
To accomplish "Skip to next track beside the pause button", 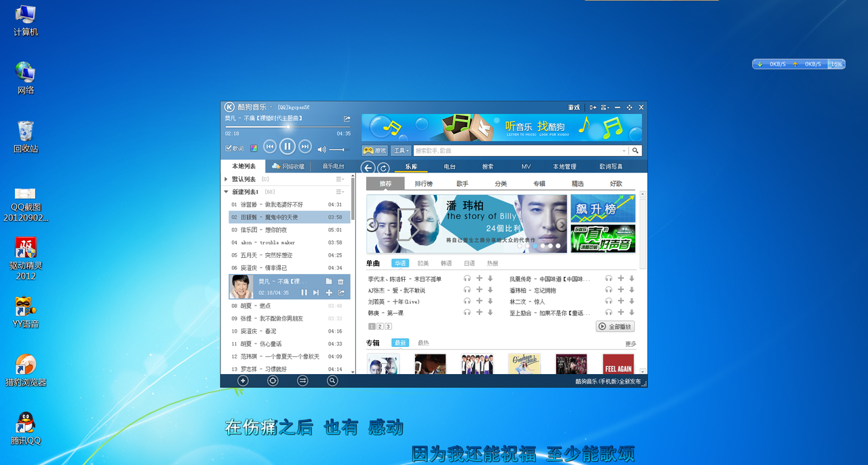I will tap(305, 147).
